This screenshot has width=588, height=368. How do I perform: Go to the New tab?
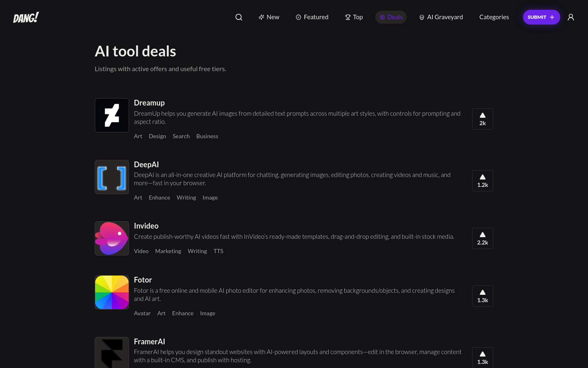269,17
